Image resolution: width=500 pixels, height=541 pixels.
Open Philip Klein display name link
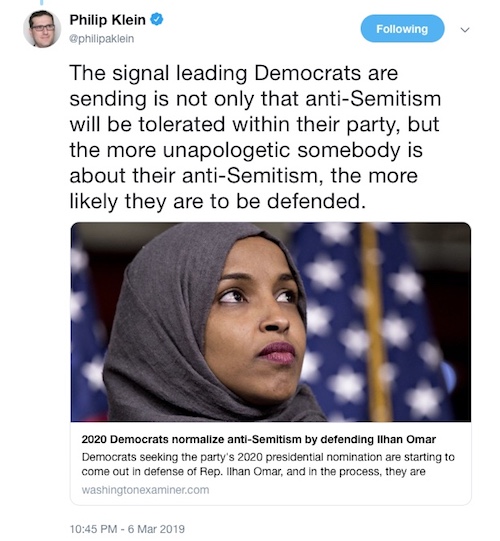click(x=107, y=20)
